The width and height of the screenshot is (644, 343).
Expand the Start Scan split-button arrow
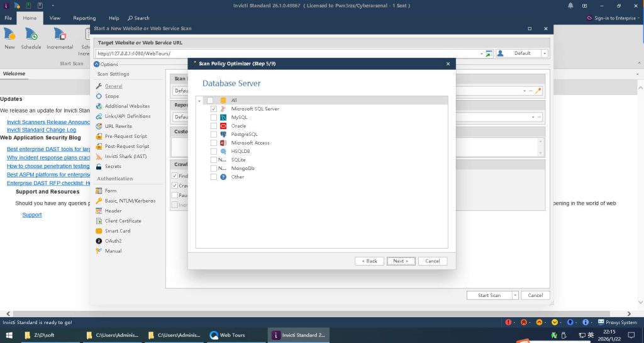[x=515, y=295]
